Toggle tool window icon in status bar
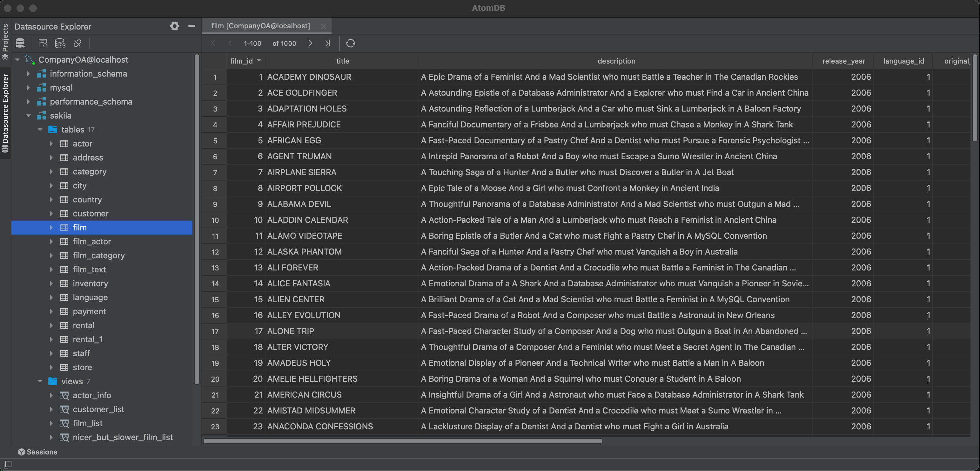This screenshot has height=471, width=980. click(8, 465)
